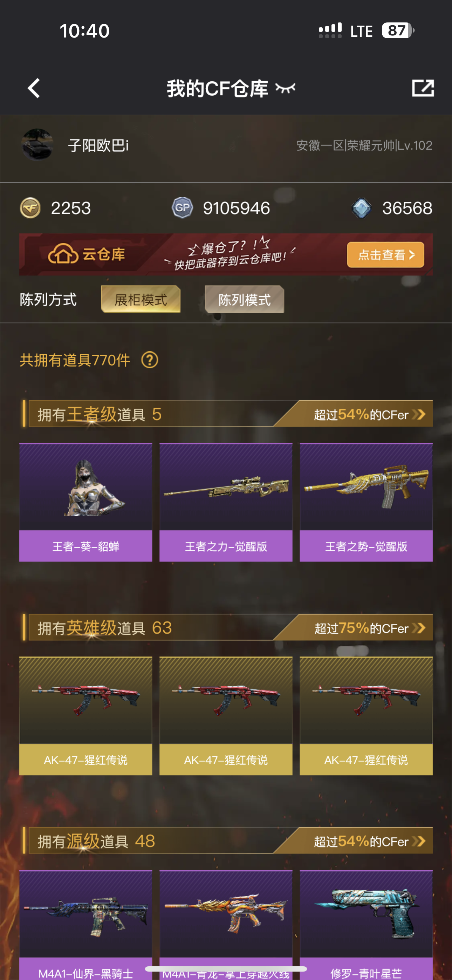This screenshot has width=452, height=980.
Task: Tap the blue diamond currency icon
Action: (x=361, y=208)
